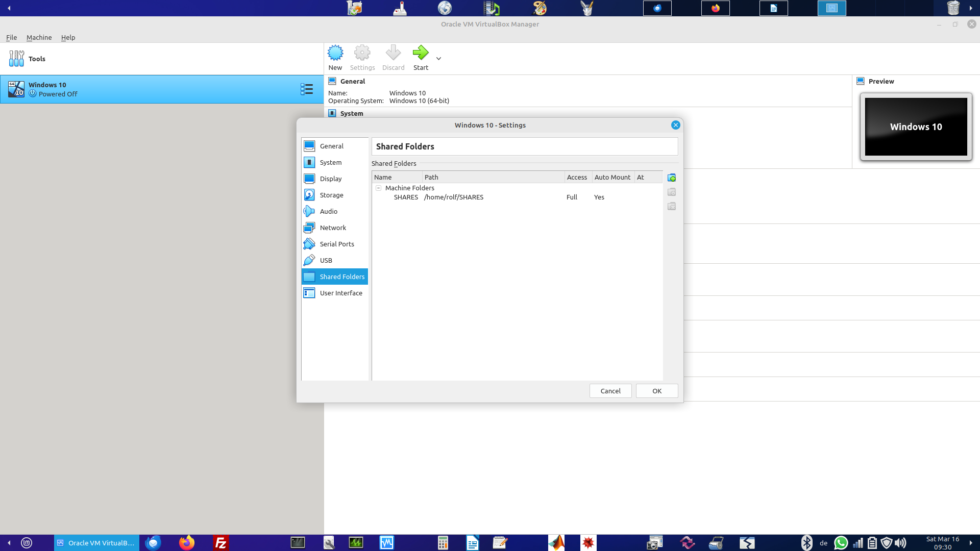Open the USB settings category

point(335,260)
